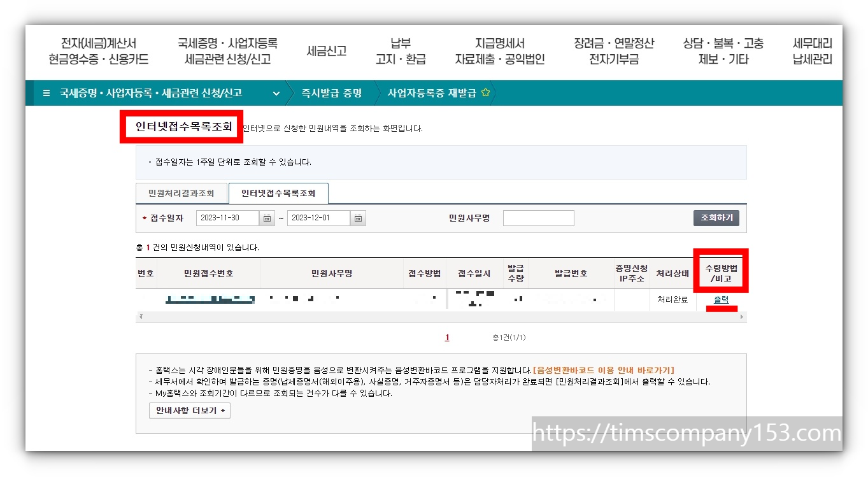Open the end date calendar picker
This screenshot has width=868, height=477.
click(x=358, y=217)
